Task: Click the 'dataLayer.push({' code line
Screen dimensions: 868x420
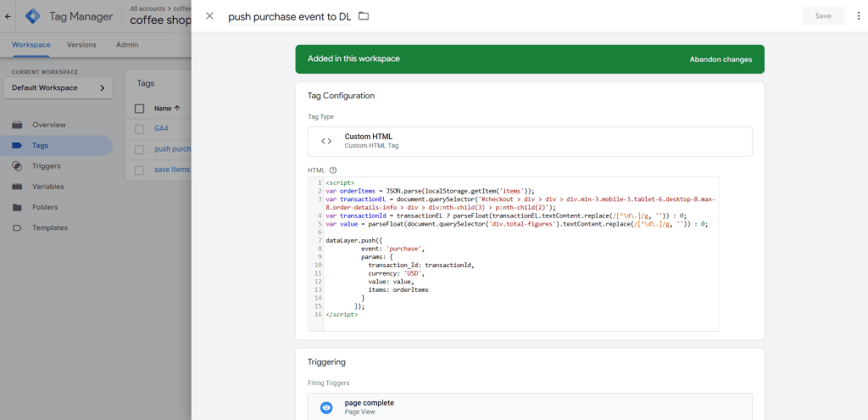Action: [353, 241]
